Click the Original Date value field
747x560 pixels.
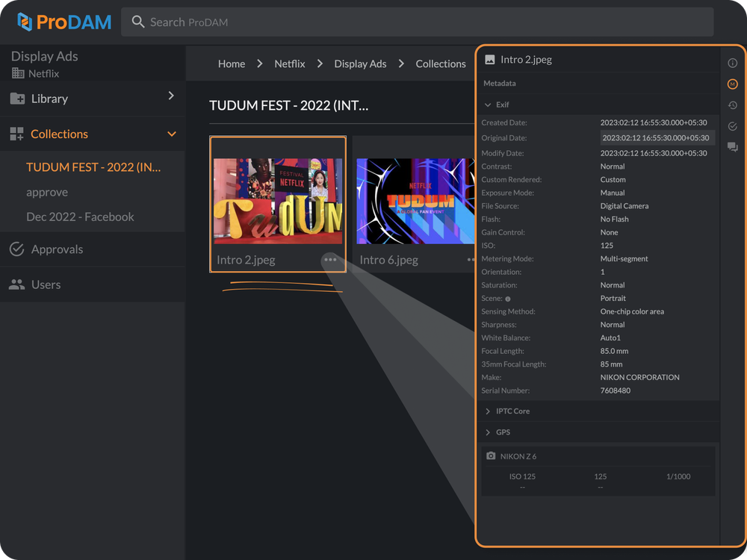(657, 137)
